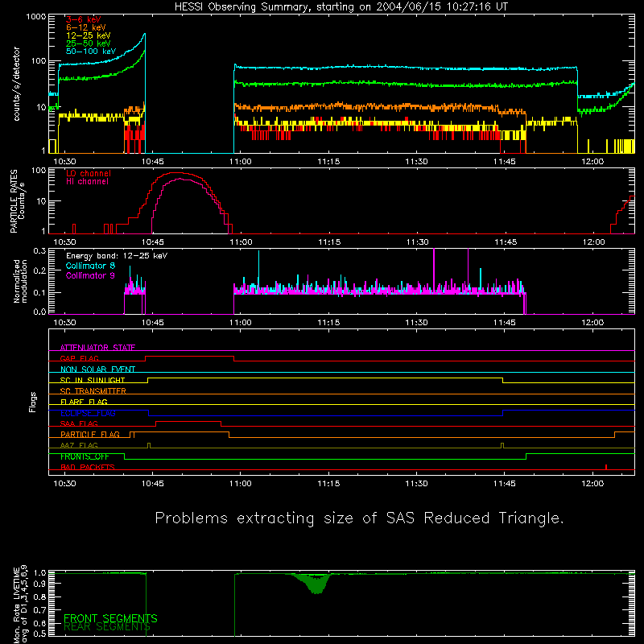Click the '0.9' y-axis value in livetime panel
This screenshot has width=644, height=644.
(39, 584)
